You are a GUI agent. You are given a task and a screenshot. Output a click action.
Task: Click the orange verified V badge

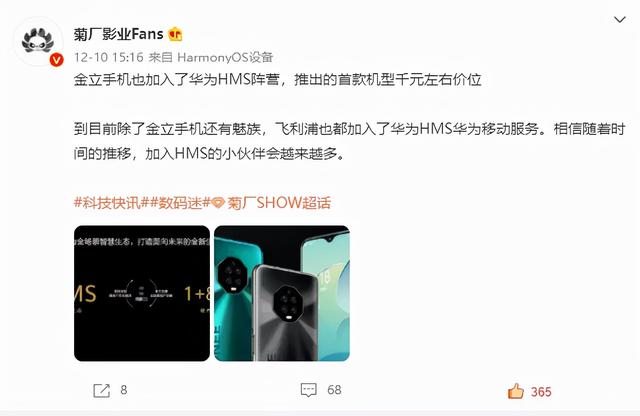pyautogui.click(x=56, y=60)
